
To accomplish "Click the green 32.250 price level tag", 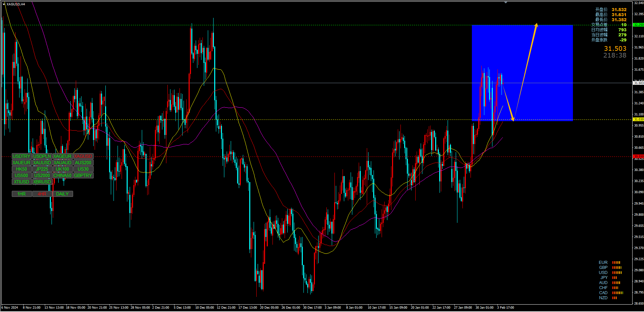I will pos(638,25).
